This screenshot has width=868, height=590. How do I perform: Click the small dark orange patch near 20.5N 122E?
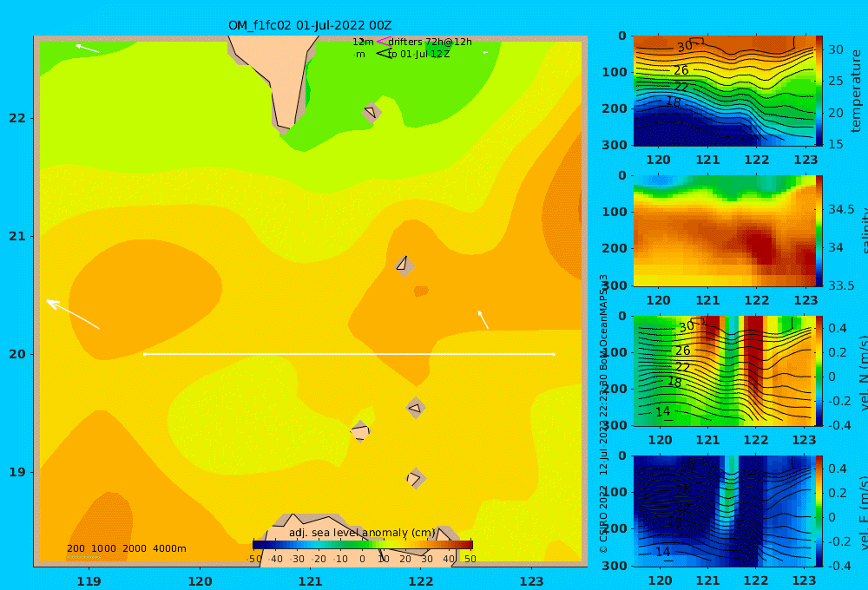[x=421, y=292]
